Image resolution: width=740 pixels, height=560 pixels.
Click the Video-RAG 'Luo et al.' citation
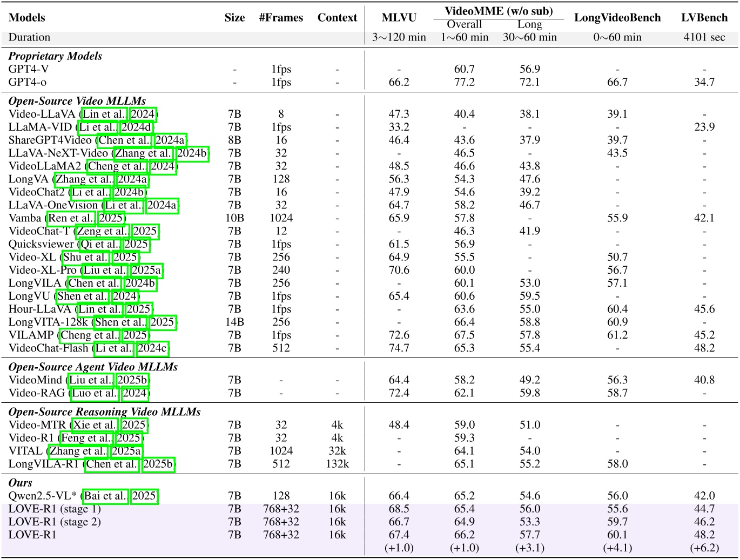coord(95,393)
